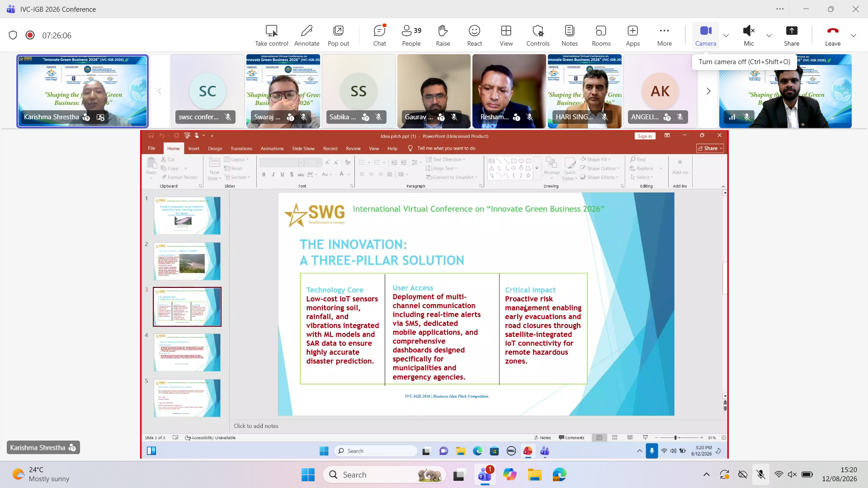868x488 pixels.
Task: Turn the camera off
Action: point(705,36)
